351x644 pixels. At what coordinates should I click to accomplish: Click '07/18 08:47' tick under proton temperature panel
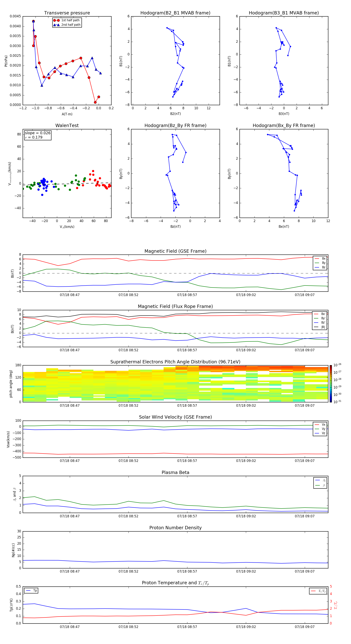pyautogui.click(x=70, y=627)
